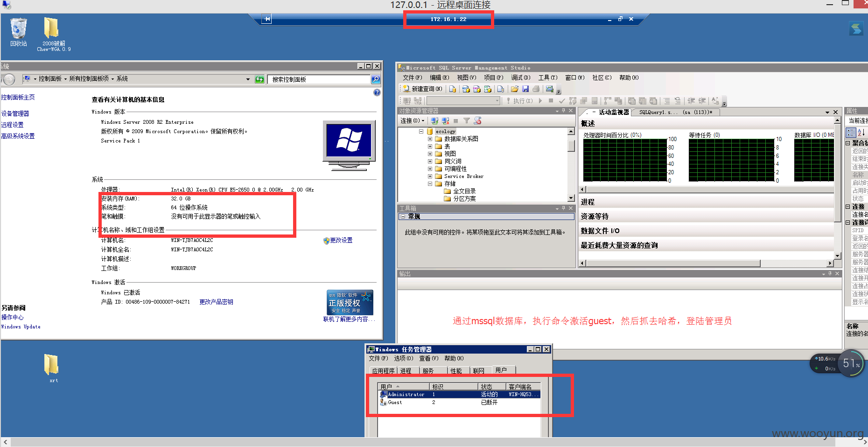
Task: Click the 远程设置 link
Action: click(12, 125)
